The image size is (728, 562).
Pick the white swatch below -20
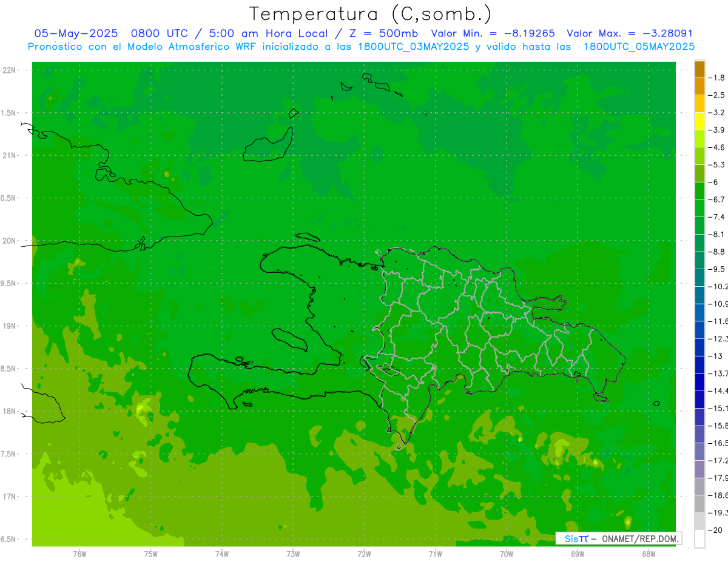[699, 538]
